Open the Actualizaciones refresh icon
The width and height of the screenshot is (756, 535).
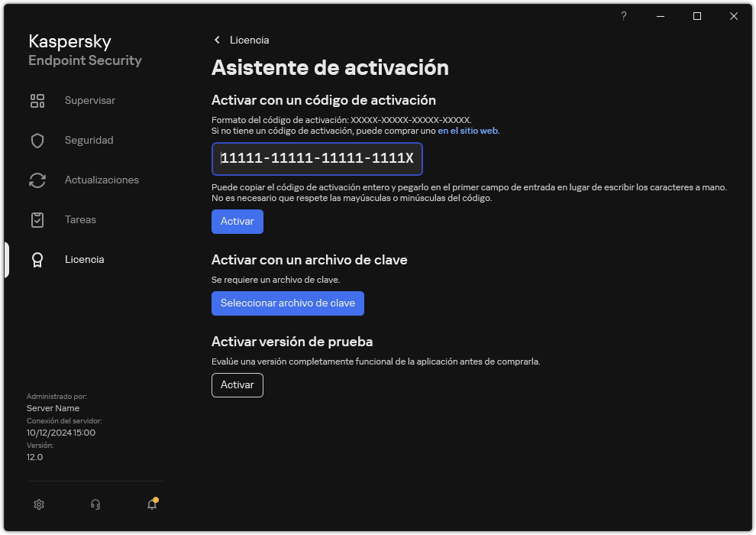tap(37, 180)
